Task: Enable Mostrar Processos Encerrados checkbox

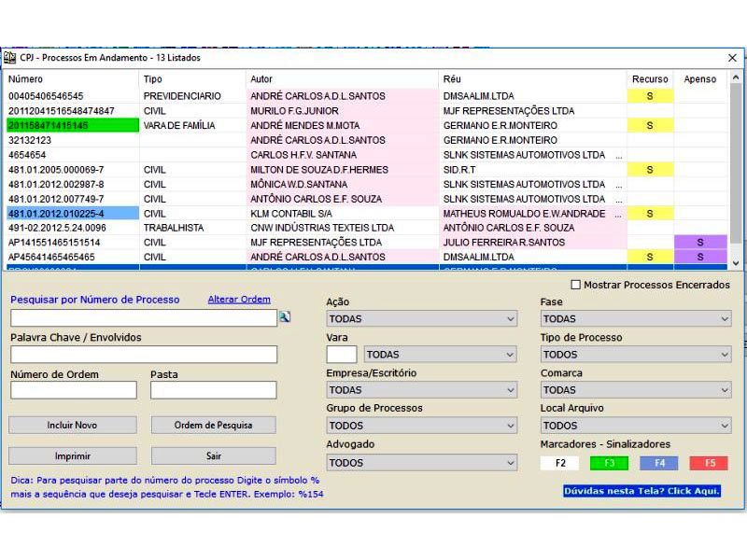Action: pyautogui.click(x=575, y=285)
